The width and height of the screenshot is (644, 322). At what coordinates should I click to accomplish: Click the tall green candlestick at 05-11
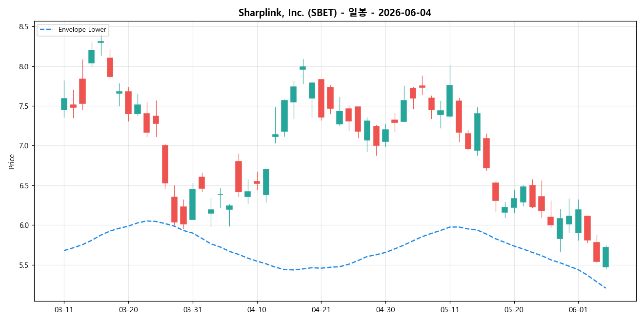click(449, 101)
